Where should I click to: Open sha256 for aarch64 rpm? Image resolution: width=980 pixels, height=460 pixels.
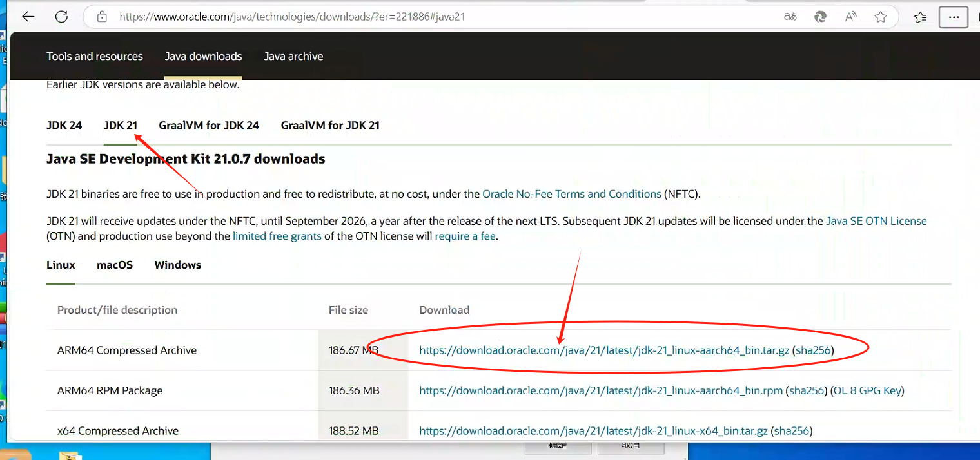click(807, 390)
